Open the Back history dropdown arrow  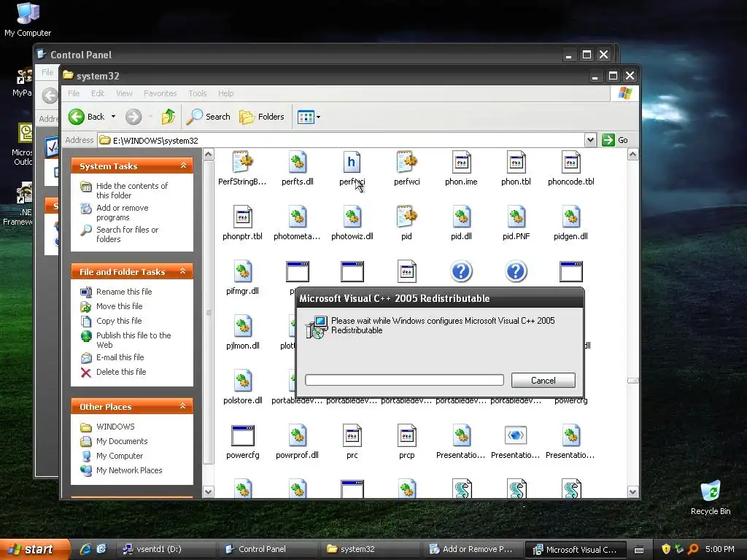113,117
